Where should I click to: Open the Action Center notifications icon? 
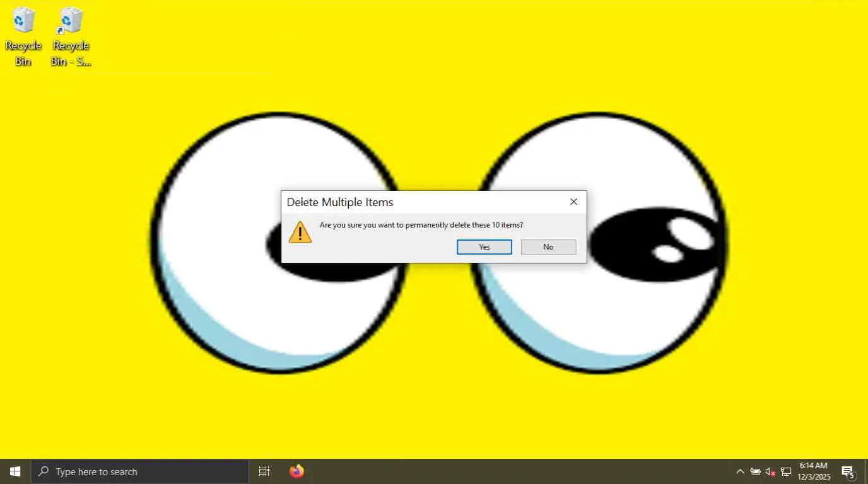[x=848, y=471]
